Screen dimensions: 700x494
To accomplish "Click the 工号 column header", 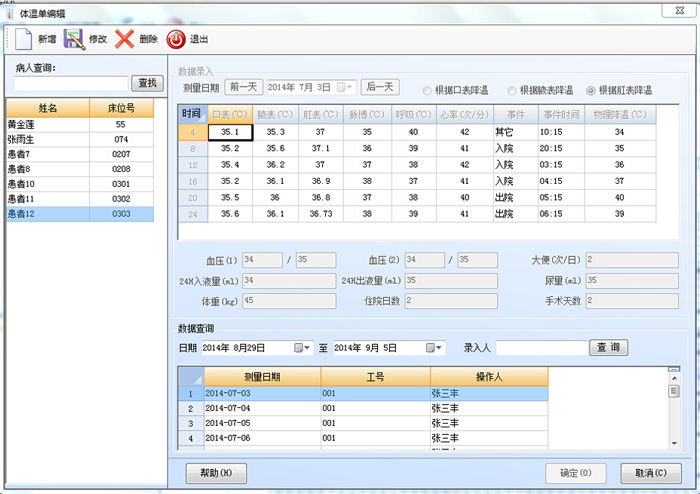I will 375,377.
